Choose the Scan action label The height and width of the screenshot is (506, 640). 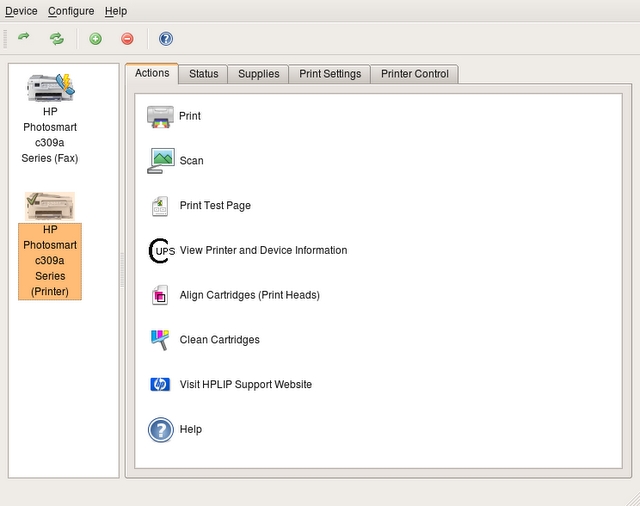(191, 161)
